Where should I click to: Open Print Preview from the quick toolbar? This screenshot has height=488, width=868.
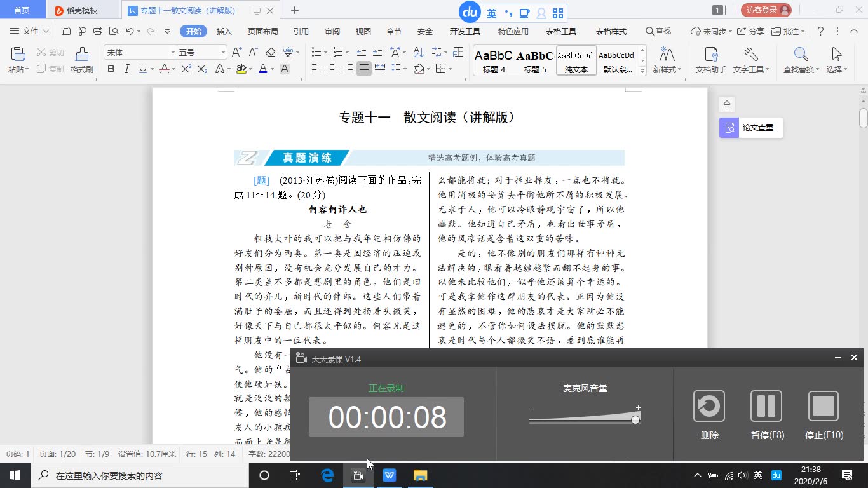click(x=114, y=31)
